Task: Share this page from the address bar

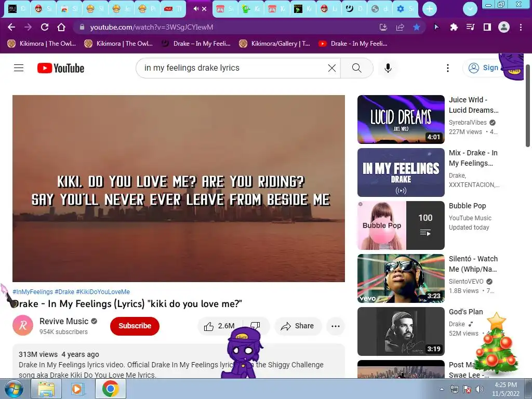Action: (400, 27)
